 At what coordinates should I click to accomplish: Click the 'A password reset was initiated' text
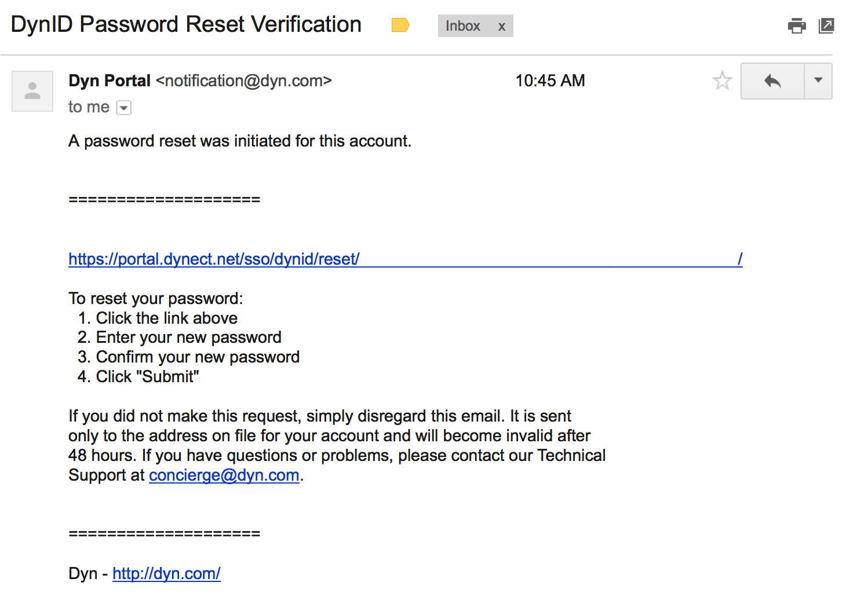240,141
